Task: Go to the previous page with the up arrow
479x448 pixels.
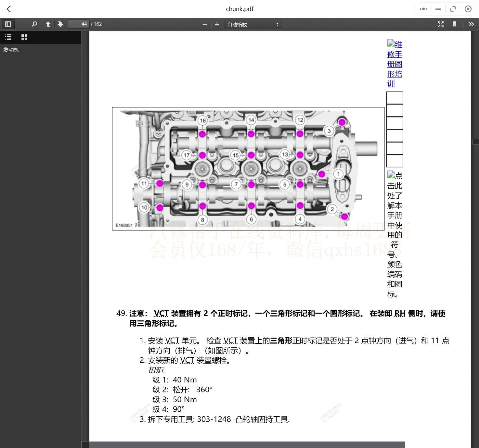Action: click(x=48, y=24)
